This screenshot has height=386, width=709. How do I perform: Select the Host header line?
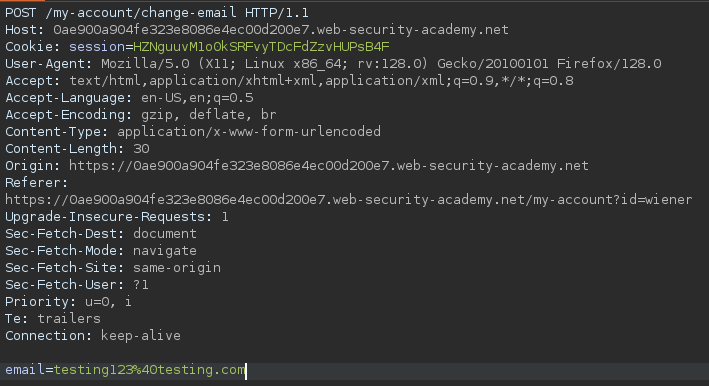point(257,30)
